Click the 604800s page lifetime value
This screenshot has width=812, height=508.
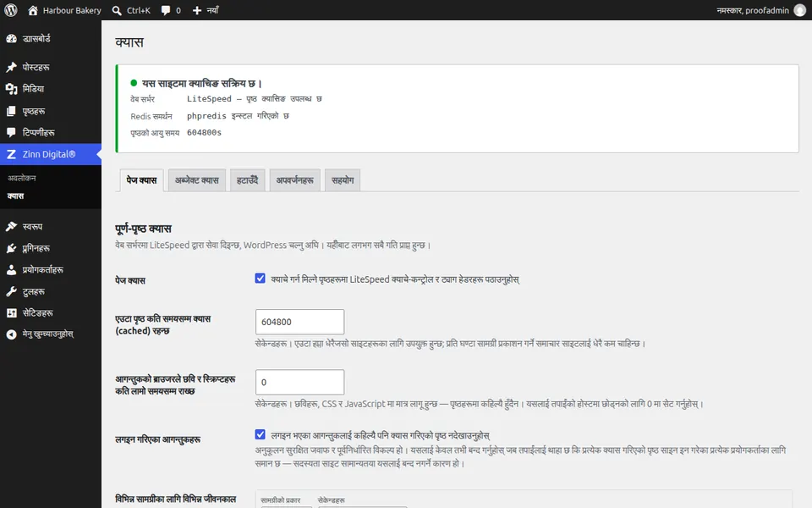[x=204, y=133]
